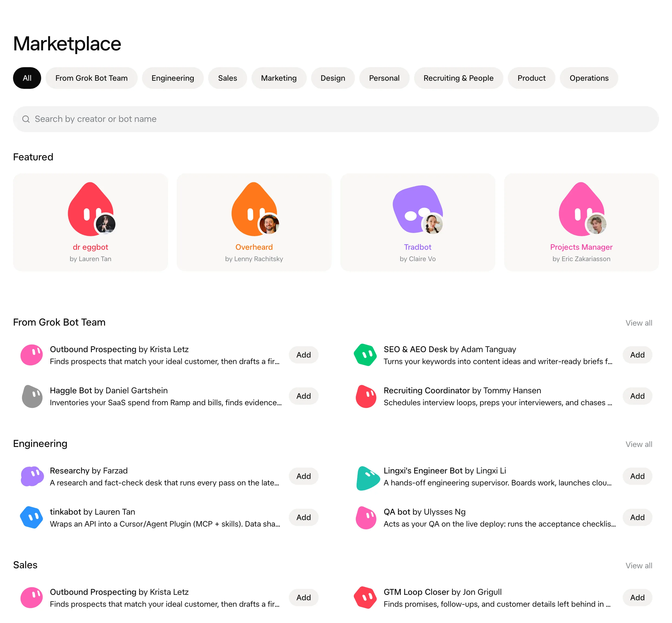Choose the Personal filter
The width and height of the screenshot is (672, 623).
coord(384,78)
